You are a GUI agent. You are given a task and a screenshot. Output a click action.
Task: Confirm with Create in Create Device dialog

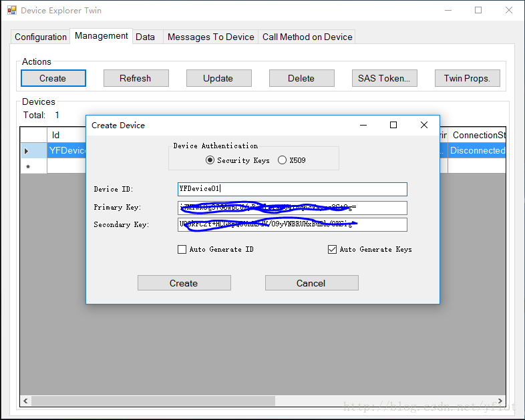tap(184, 283)
